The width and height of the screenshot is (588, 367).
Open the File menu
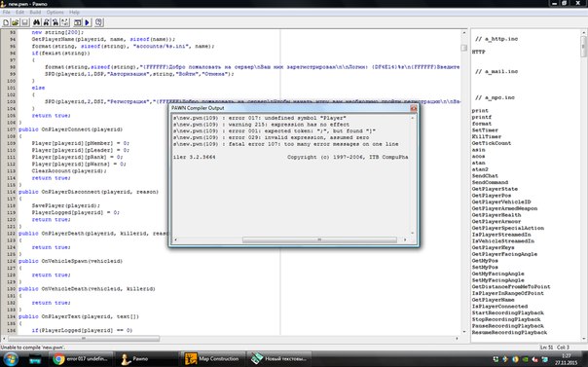coord(7,13)
